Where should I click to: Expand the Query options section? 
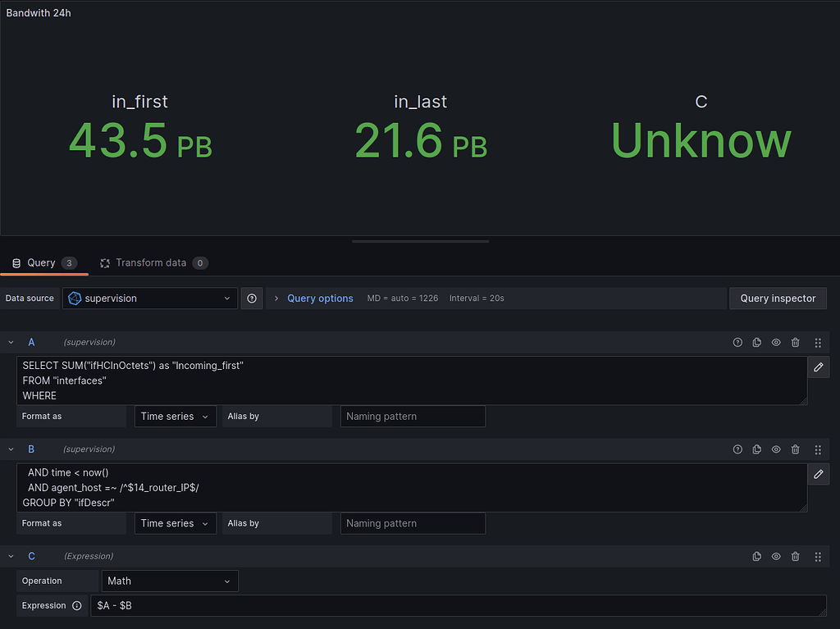320,298
